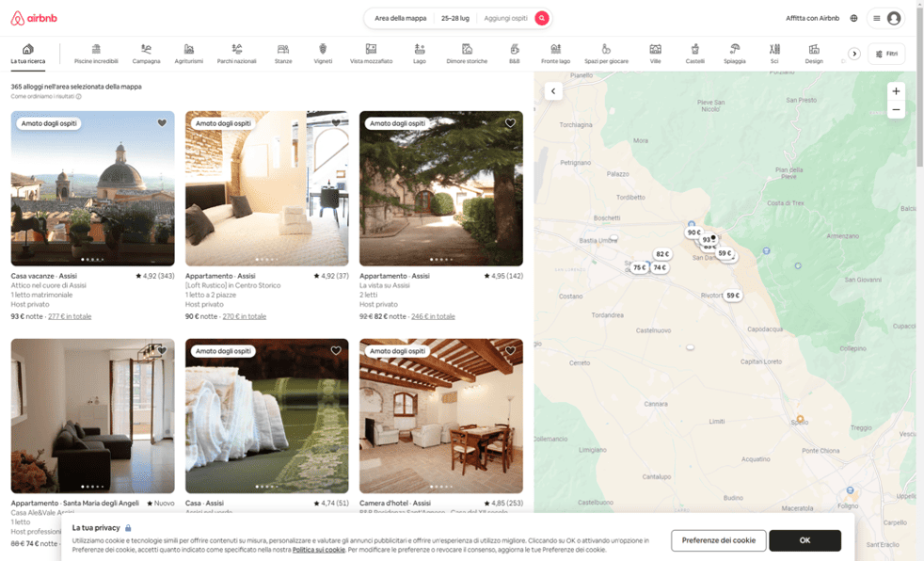Click the 82 € map price marker
Viewport: 924px width, 561px height.
[662, 254]
